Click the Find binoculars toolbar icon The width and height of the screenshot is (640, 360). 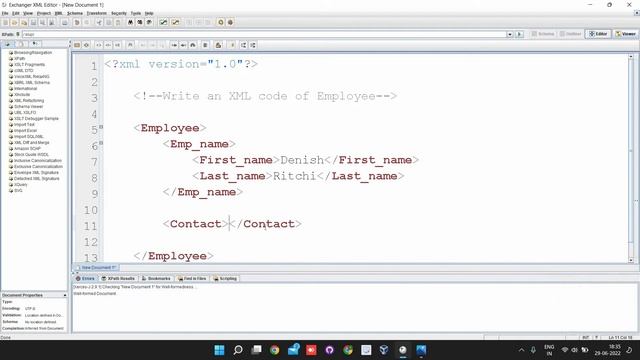tap(130, 22)
